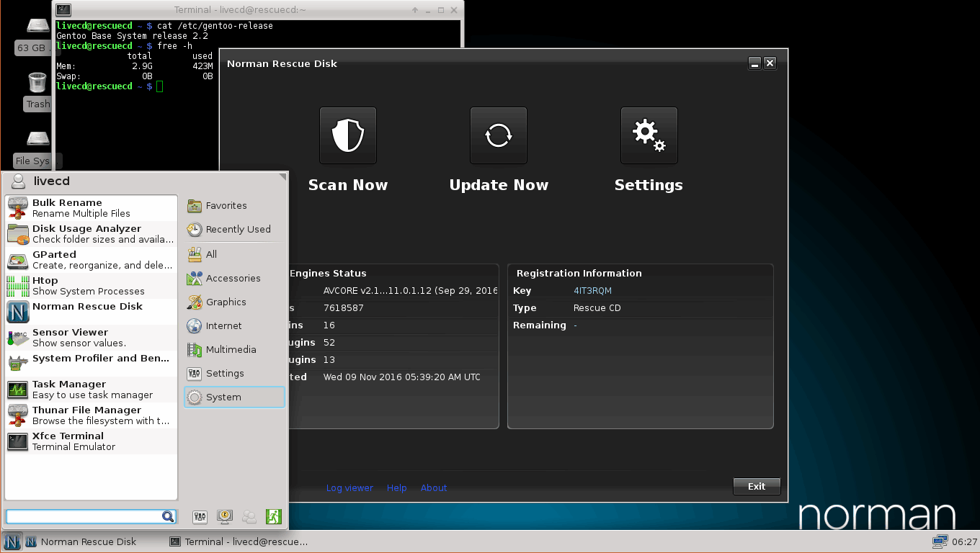Image resolution: width=980 pixels, height=553 pixels.
Task: Click the lock screen icon in menu
Action: [225, 516]
